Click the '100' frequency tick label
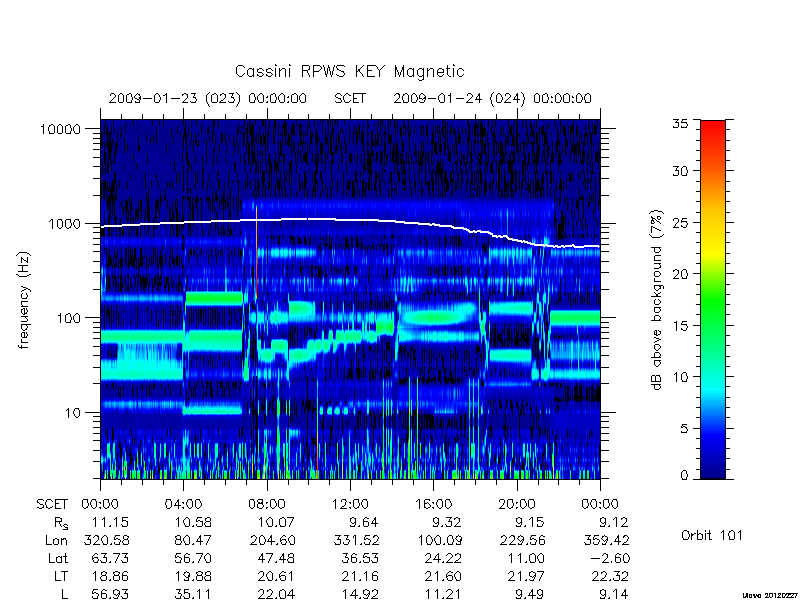Image resolution: width=800 pixels, height=600 pixels. click(69, 318)
